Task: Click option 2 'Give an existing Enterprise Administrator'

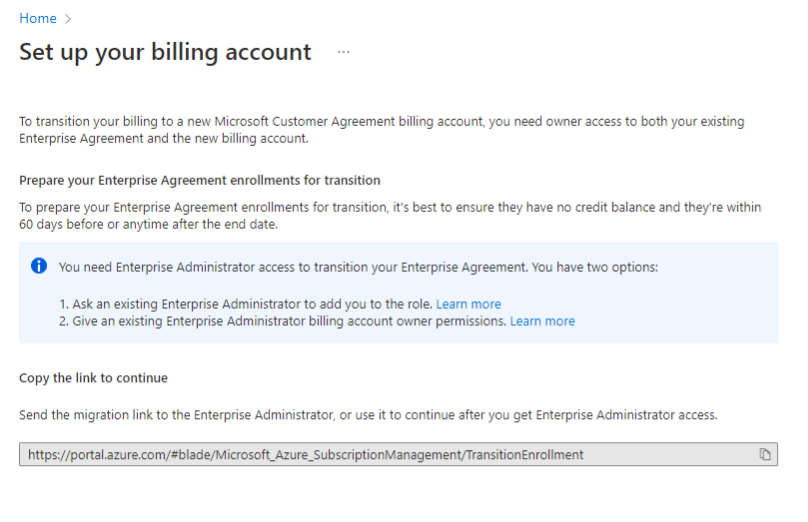Action: pos(282,321)
